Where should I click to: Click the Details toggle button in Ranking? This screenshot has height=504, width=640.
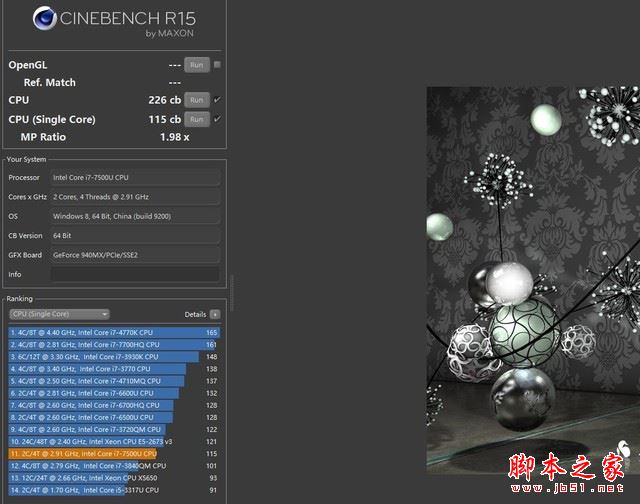(215, 314)
